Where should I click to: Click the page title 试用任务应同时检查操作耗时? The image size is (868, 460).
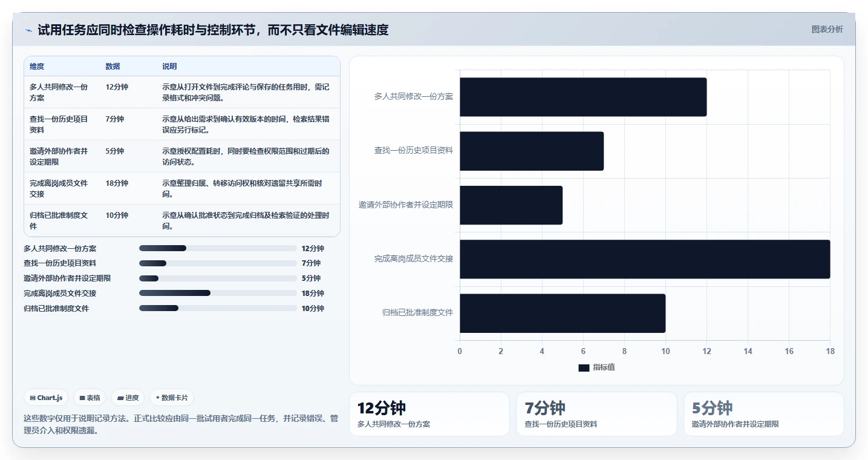pyautogui.click(x=213, y=30)
